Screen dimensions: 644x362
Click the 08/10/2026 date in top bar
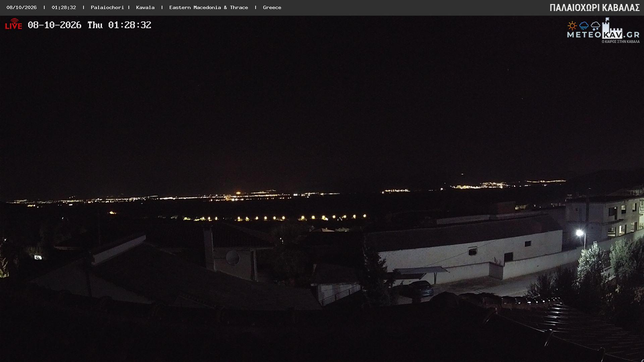click(x=21, y=7)
